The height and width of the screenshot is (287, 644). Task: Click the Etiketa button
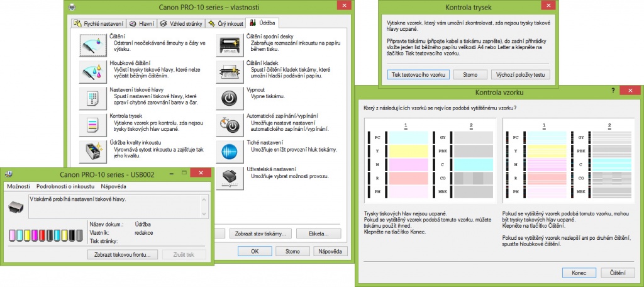click(x=318, y=234)
